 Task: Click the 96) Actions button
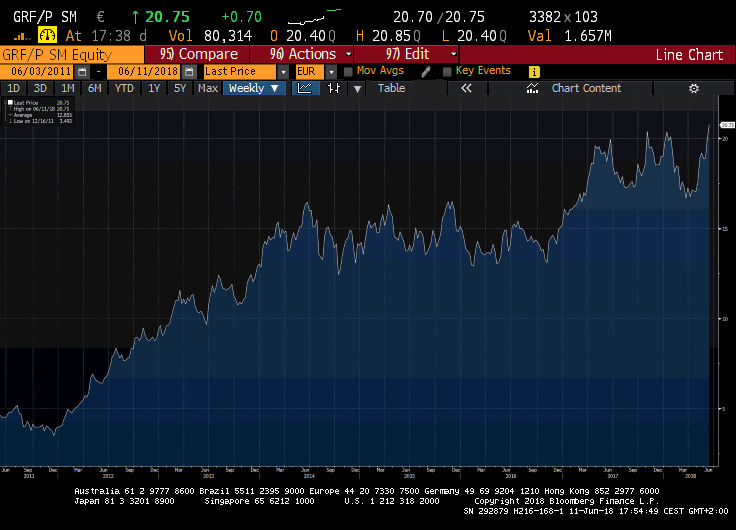coord(302,54)
